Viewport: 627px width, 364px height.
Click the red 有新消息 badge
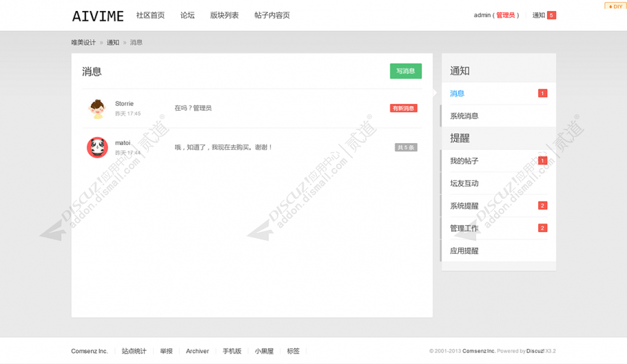point(404,108)
